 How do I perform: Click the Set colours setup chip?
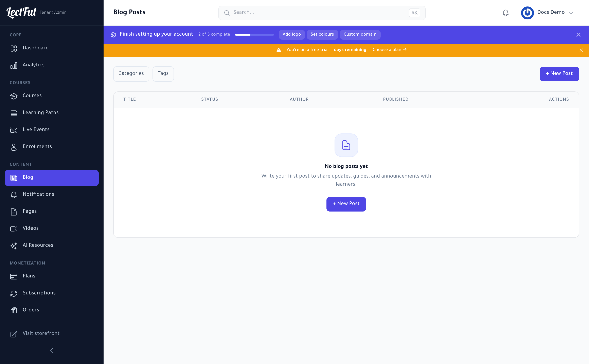[x=322, y=35]
